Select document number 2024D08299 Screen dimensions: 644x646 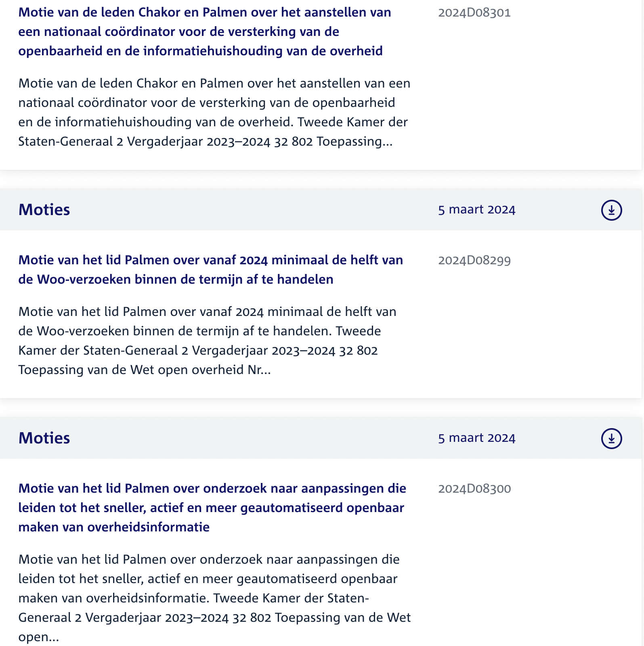point(474,261)
